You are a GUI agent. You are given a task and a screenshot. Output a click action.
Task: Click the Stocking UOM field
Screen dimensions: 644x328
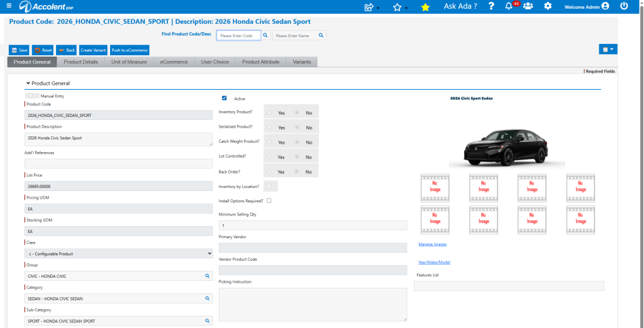(x=119, y=231)
